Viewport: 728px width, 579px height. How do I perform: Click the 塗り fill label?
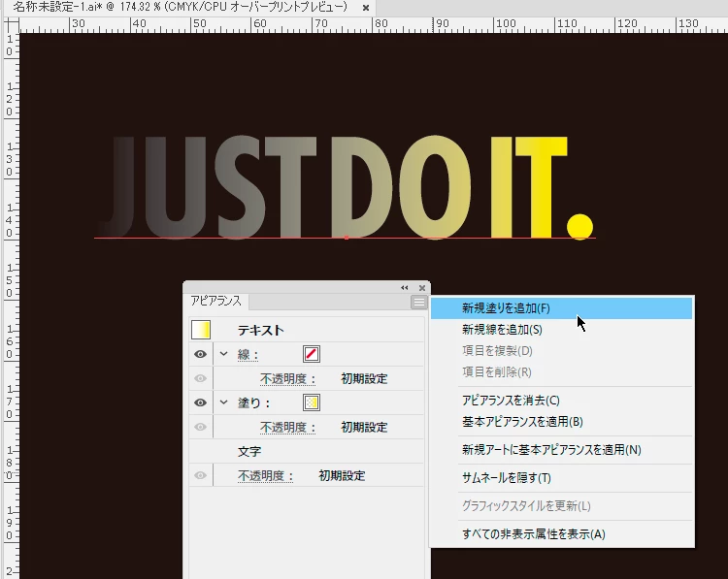pos(253,403)
